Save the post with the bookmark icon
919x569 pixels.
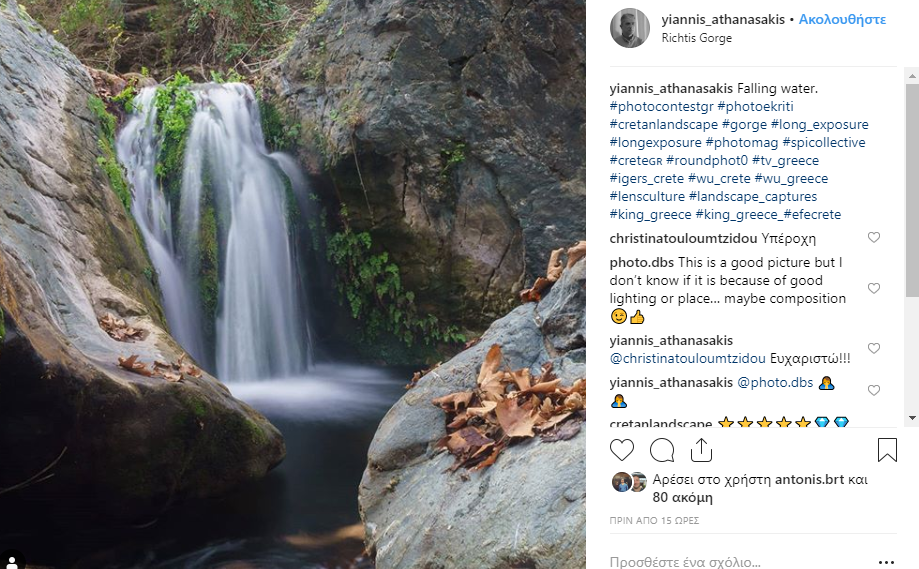(x=887, y=450)
